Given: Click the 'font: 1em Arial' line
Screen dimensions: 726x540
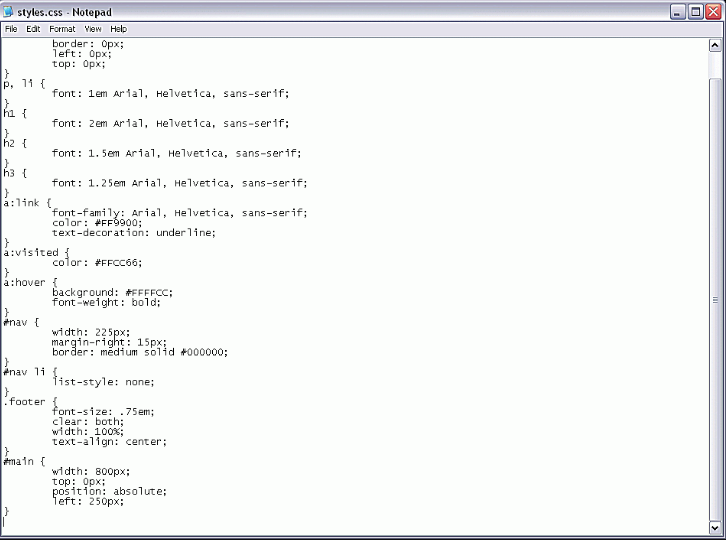Looking at the screenshot, I should [170, 94].
